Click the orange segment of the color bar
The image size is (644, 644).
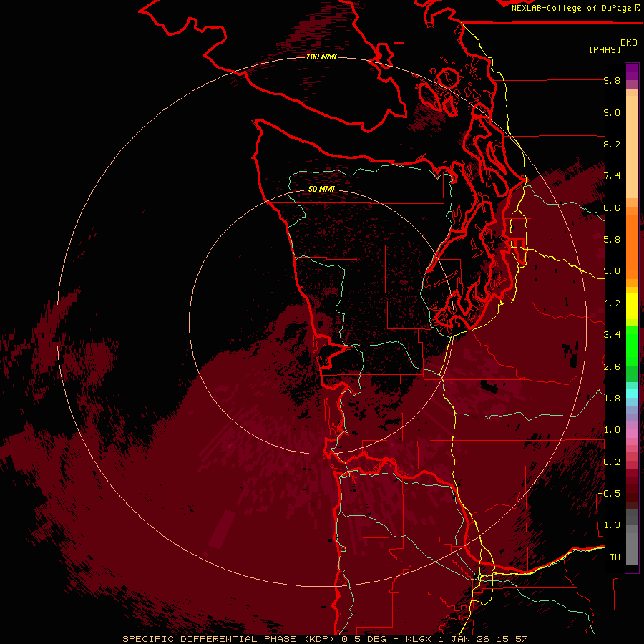(632, 246)
